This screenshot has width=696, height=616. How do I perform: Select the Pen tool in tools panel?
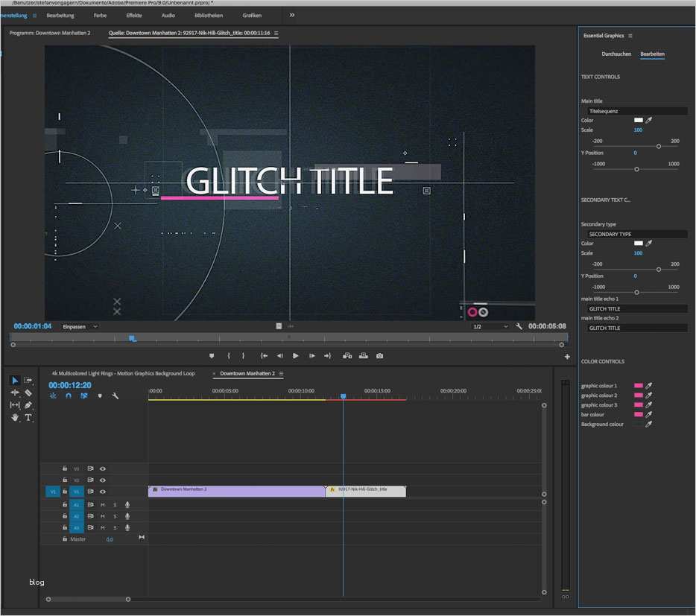28,405
